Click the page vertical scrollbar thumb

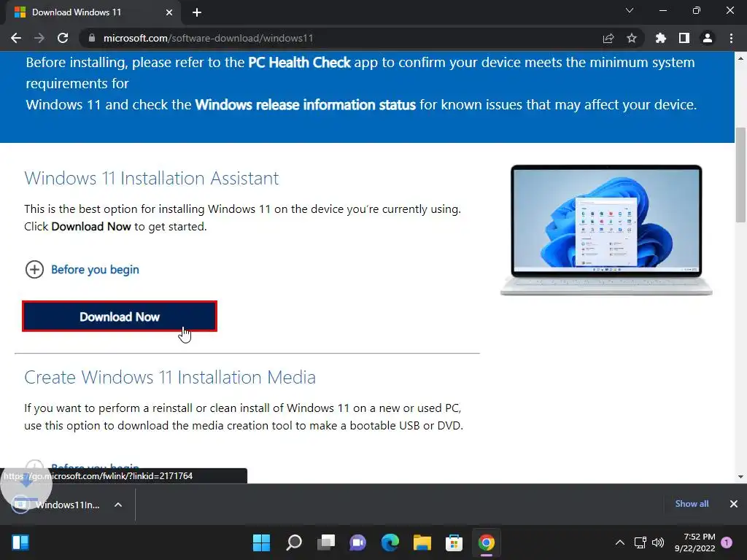[740, 175]
